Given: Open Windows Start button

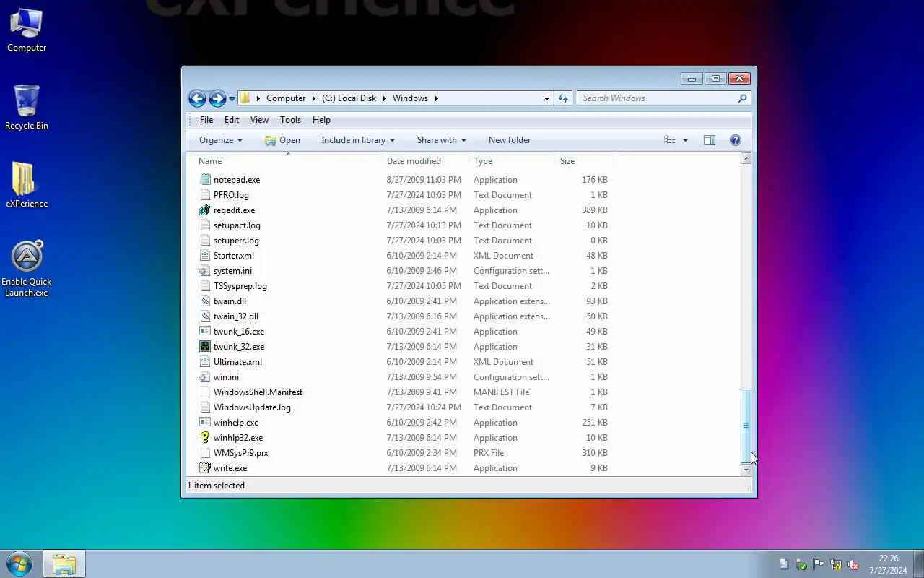Looking at the screenshot, I should coord(19,564).
